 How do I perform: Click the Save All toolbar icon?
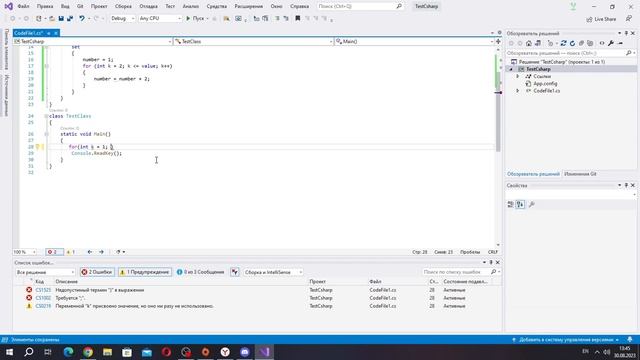[x=70, y=18]
